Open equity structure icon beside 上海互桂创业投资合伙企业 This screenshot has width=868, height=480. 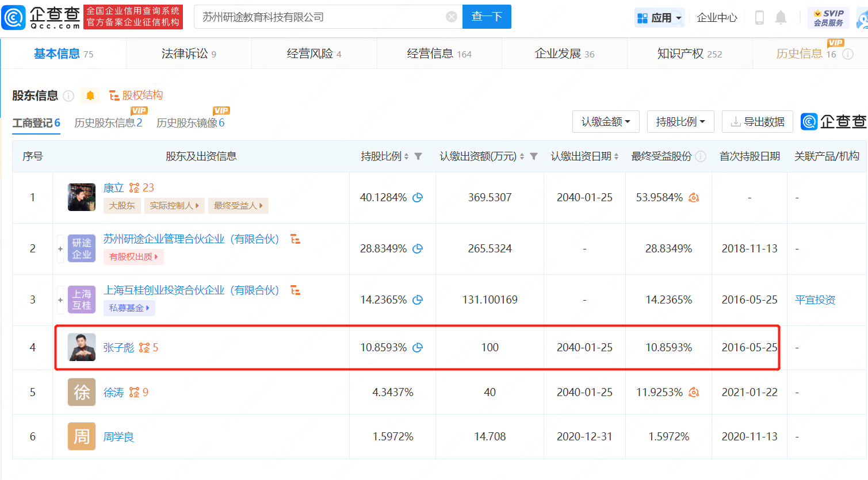click(x=295, y=290)
